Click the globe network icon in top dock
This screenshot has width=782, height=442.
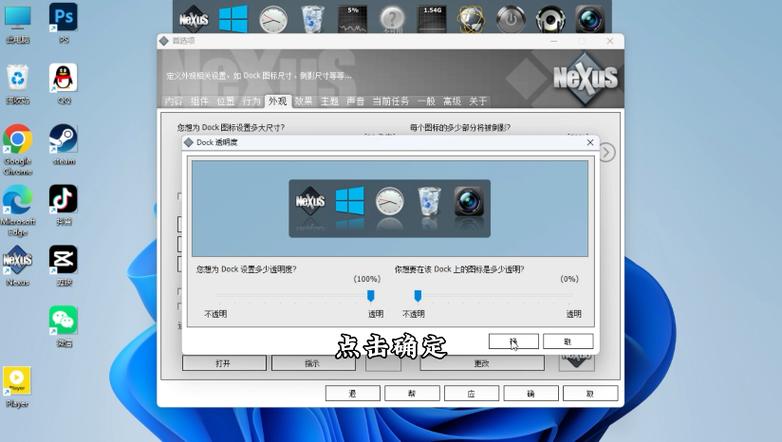471,19
